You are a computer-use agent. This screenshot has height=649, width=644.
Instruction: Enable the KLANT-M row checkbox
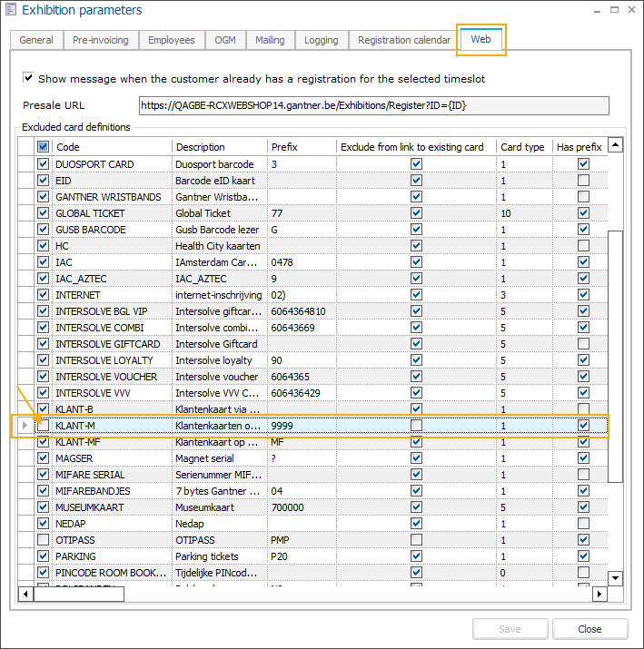(x=44, y=425)
